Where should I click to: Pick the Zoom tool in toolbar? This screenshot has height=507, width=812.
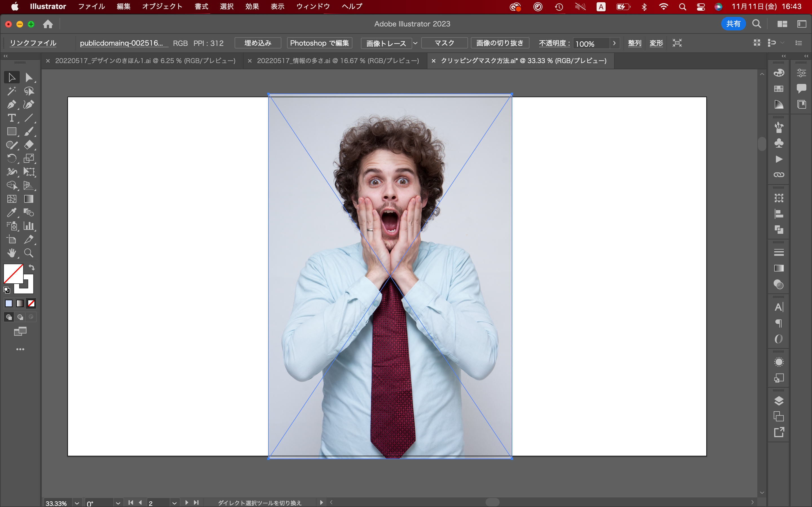tap(29, 253)
